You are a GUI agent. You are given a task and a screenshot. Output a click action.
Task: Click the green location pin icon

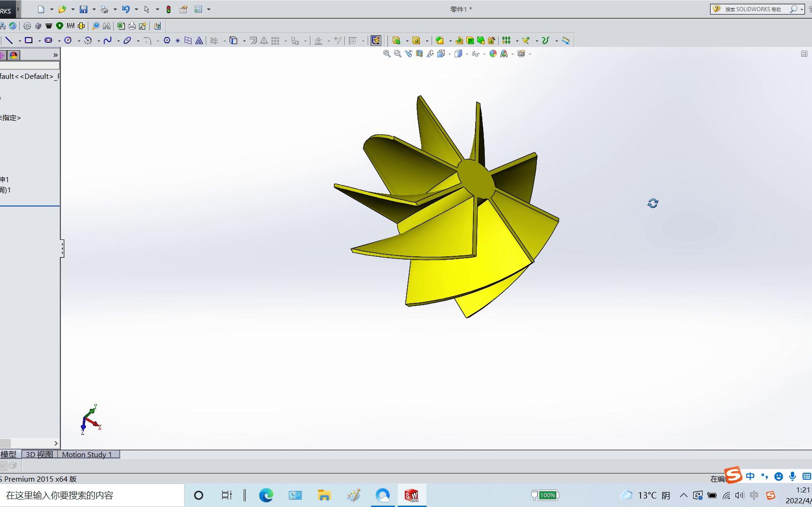click(60, 26)
